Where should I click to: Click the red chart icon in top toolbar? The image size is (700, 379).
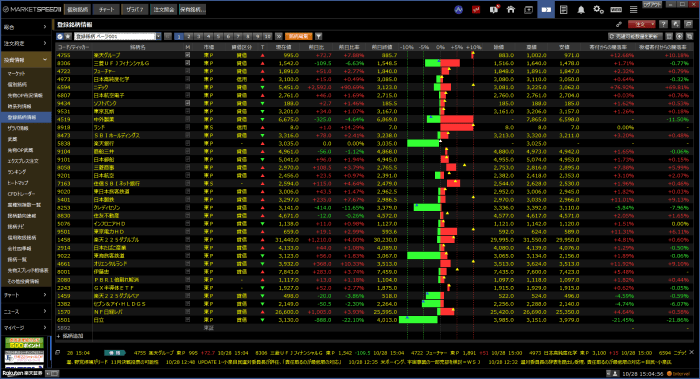pyautogui.click(x=476, y=9)
